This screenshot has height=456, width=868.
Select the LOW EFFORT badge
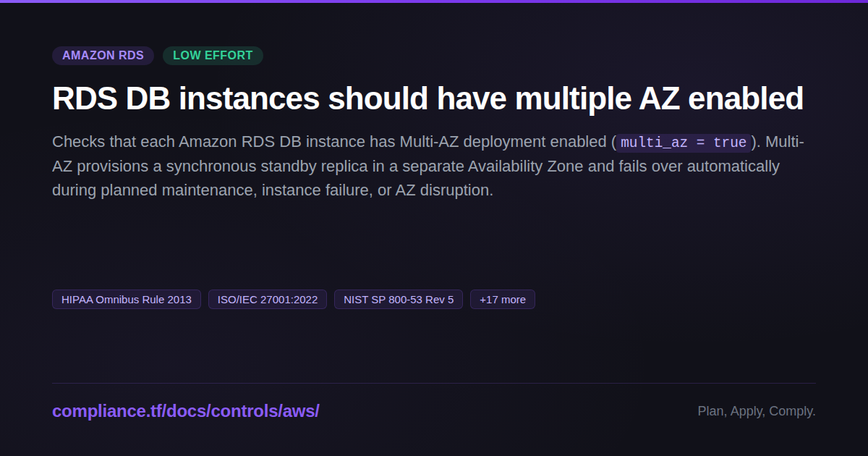click(213, 56)
